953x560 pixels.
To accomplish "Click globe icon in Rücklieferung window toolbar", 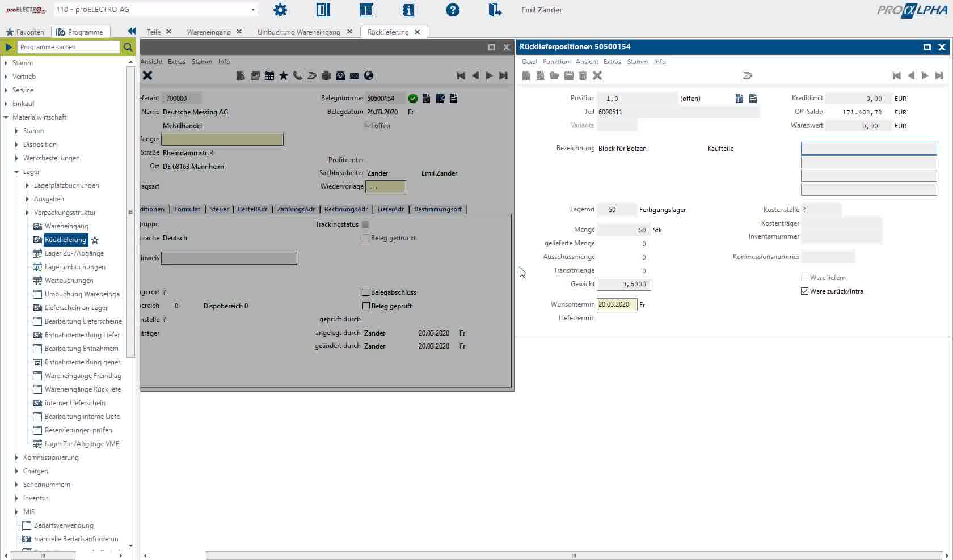I will tap(369, 75).
